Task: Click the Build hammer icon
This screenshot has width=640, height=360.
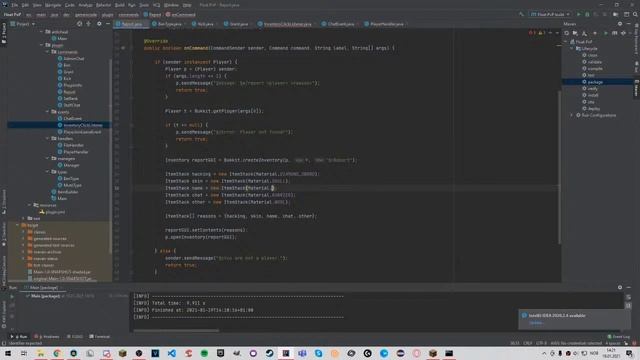Action: (521, 14)
